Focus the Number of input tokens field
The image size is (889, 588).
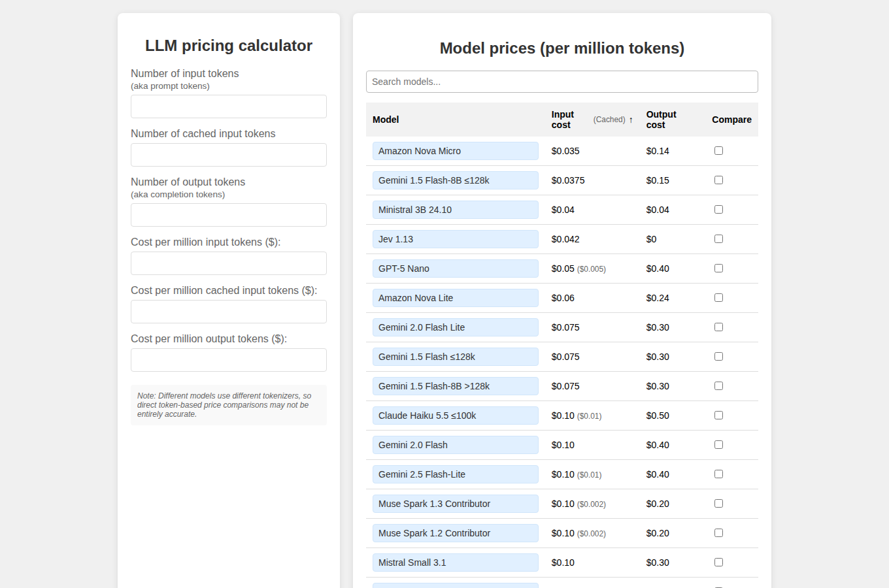[229, 106]
